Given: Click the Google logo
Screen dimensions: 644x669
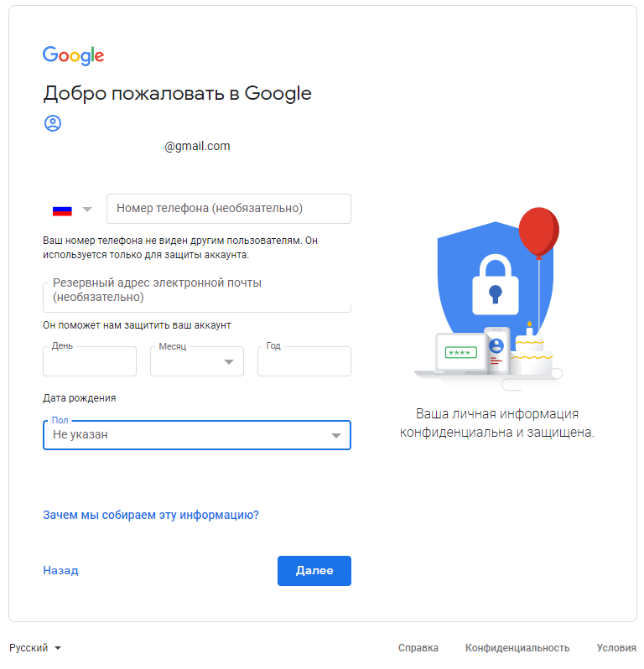Looking at the screenshot, I should click(74, 56).
